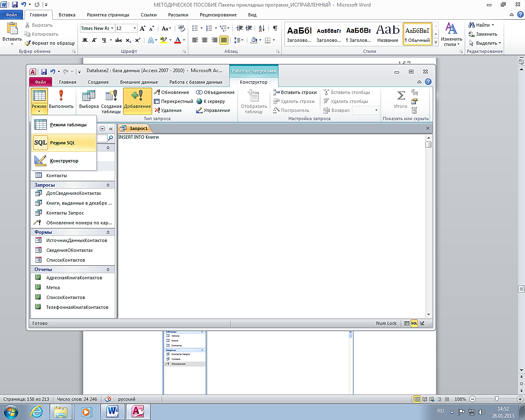Click the Вставить строки button
Image resolution: width=525 pixels, height=420 pixels.
[x=295, y=92]
